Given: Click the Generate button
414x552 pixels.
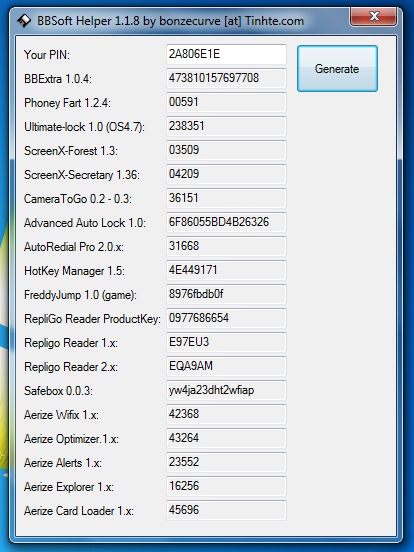Looking at the screenshot, I should click(337, 69).
